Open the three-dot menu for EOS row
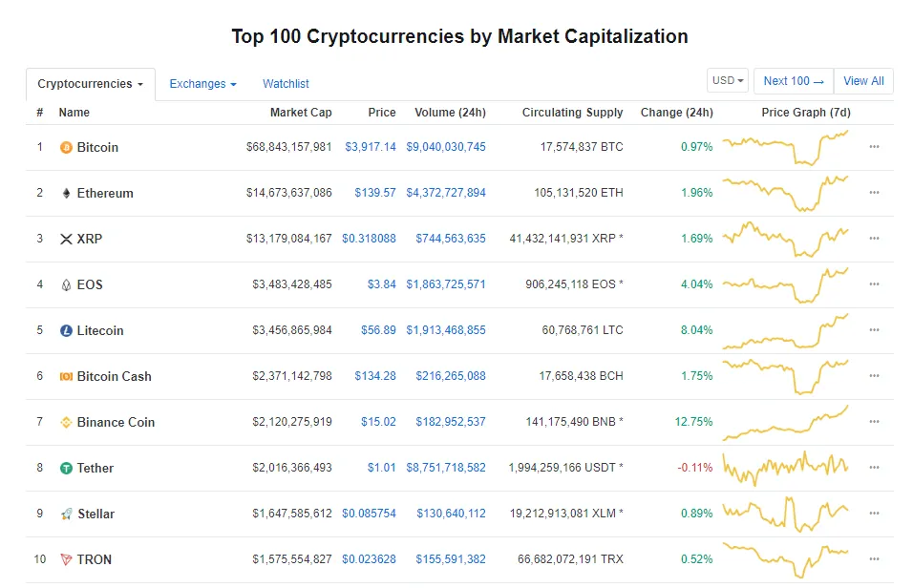This screenshot has width=913, height=588. (874, 284)
